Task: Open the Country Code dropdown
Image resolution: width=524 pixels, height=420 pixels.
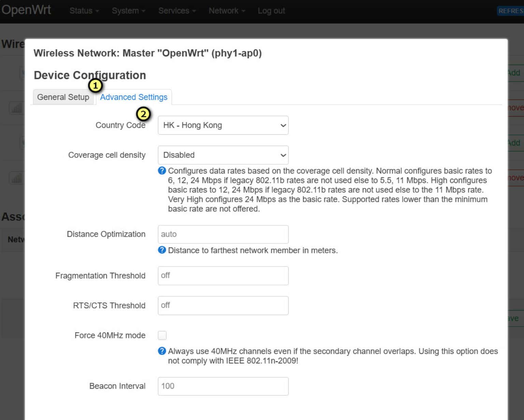Action: coord(223,125)
